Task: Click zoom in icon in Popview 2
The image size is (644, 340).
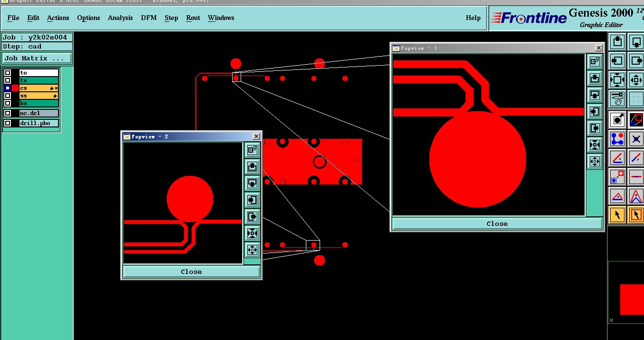Action: click(x=252, y=233)
